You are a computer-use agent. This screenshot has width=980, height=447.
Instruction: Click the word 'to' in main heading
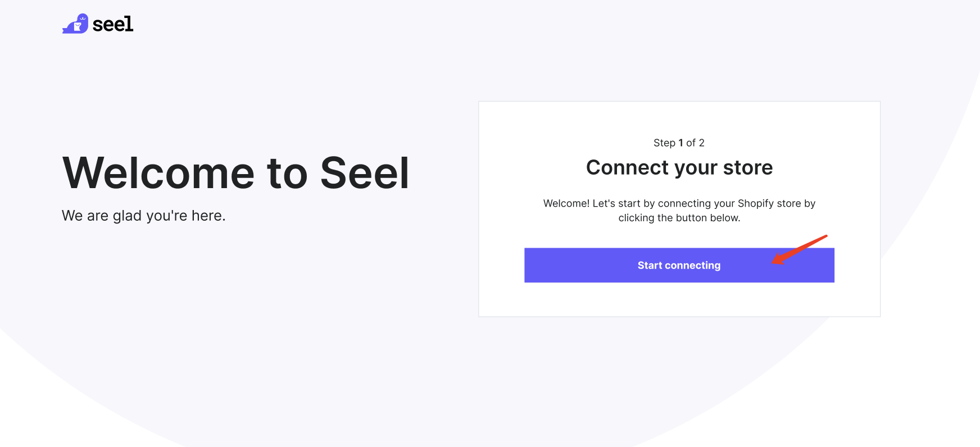[x=287, y=173]
